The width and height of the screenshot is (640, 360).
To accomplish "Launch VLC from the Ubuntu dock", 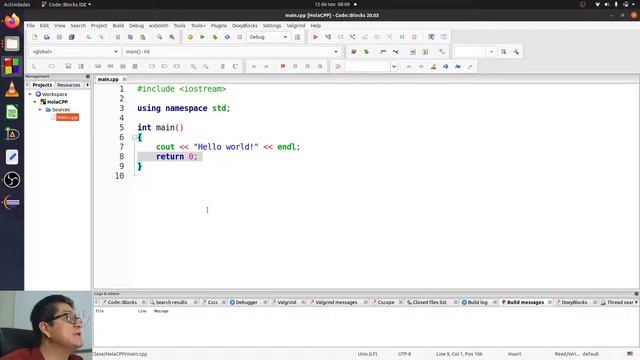I will pyautogui.click(x=12, y=89).
